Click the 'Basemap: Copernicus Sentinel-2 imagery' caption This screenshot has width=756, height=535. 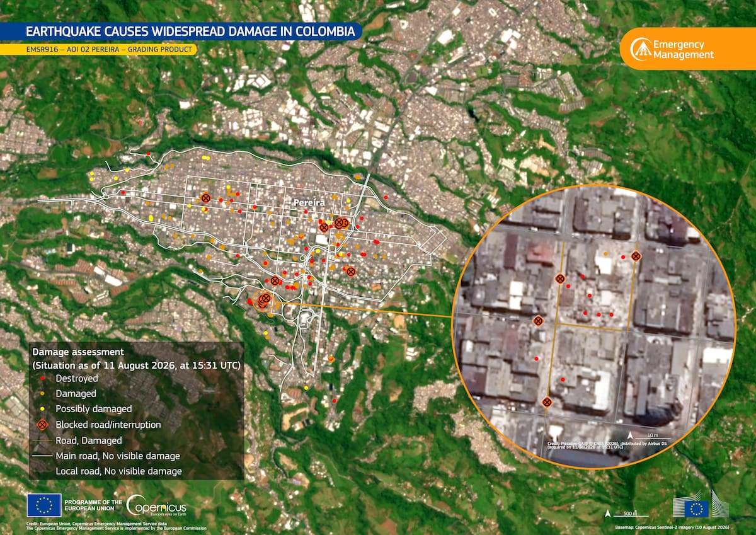672,526
